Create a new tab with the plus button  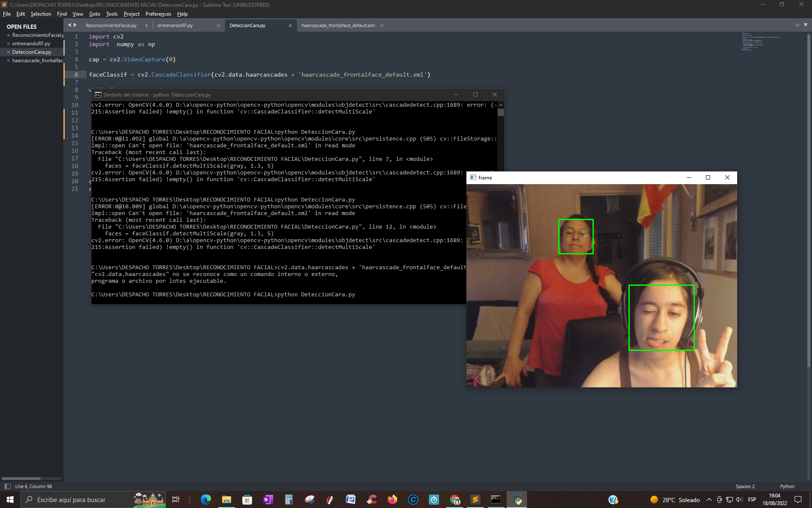pyautogui.click(x=798, y=25)
